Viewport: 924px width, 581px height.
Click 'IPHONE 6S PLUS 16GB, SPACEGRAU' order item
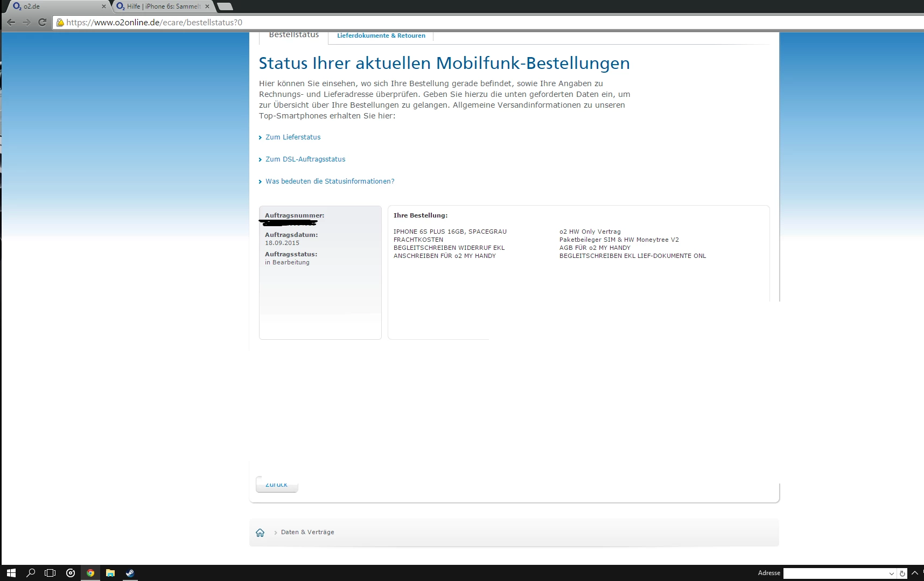450,232
